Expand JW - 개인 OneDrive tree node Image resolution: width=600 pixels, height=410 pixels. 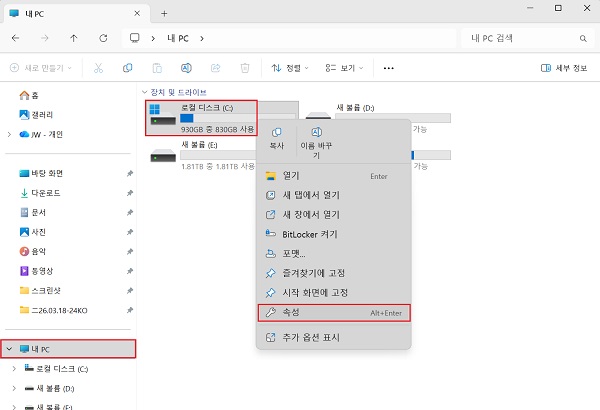(x=10, y=134)
